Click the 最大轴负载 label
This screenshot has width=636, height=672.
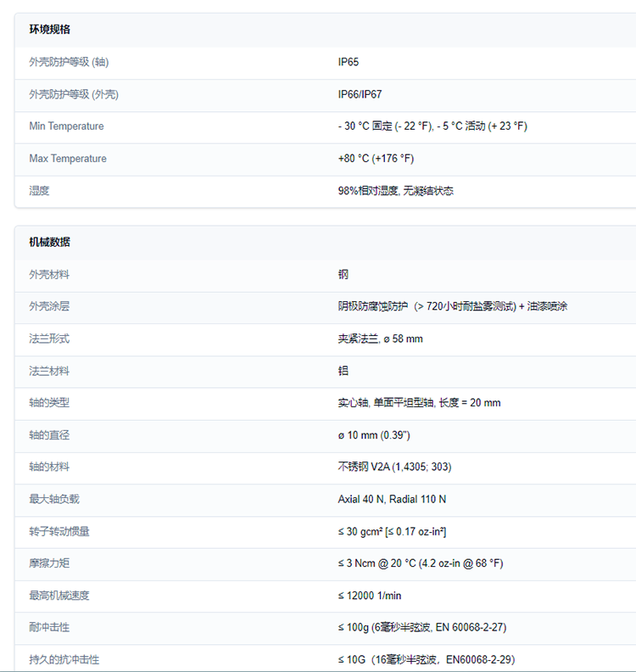tap(54, 499)
